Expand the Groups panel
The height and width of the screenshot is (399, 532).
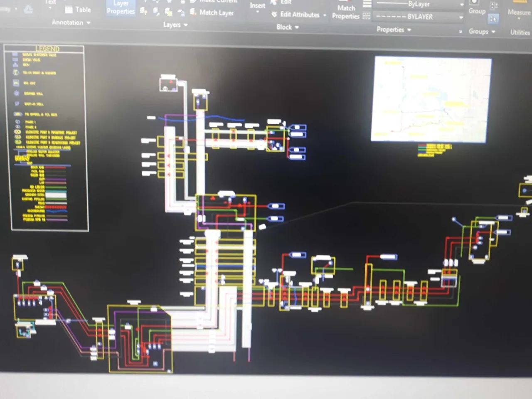(482, 32)
